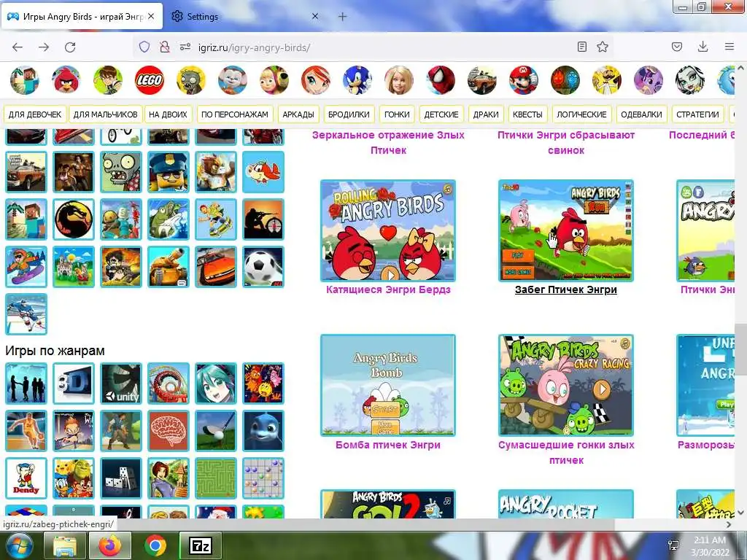The height and width of the screenshot is (560, 747).
Task: Choose the Dendy games genre icon
Action: [x=26, y=478]
